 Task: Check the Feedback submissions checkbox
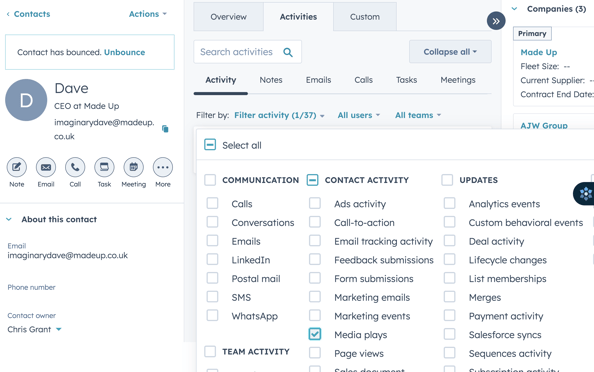[315, 259]
